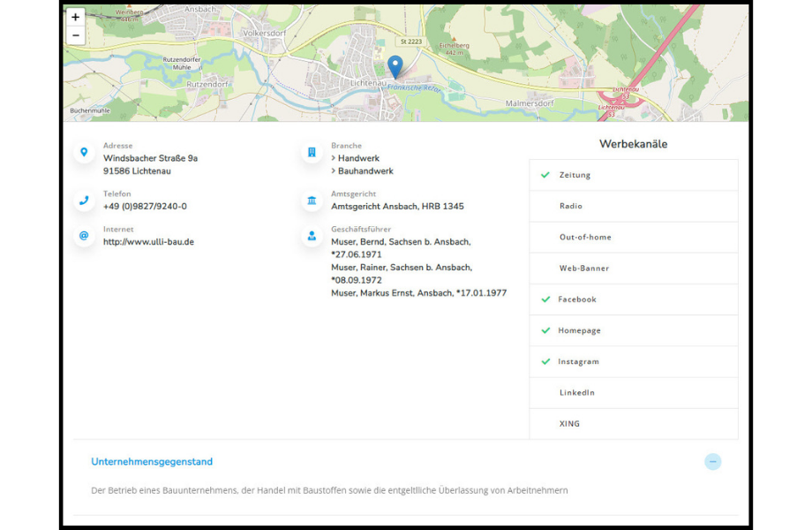Click the Muser, Markus Ernst entry
This screenshot has height=530, width=812.
418,293
